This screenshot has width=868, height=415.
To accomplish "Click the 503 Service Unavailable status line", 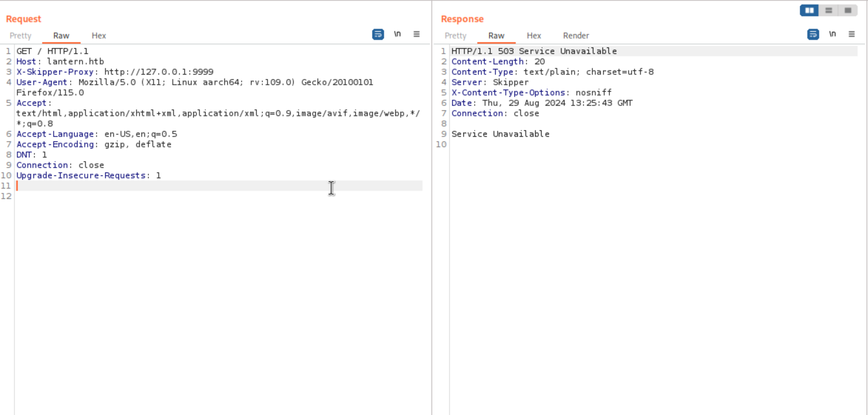I will pyautogui.click(x=534, y=51).
